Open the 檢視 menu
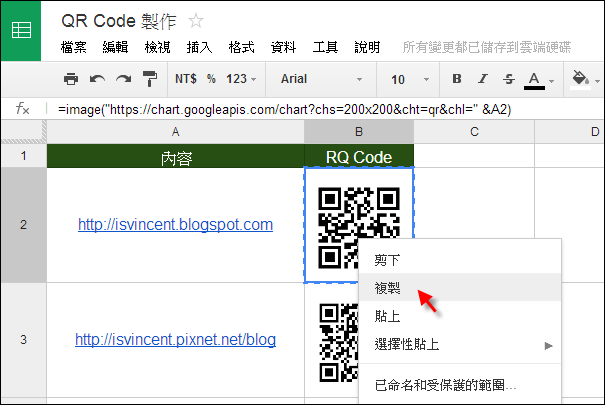This screenshot has height=405, width=605. tap(157, 47)
